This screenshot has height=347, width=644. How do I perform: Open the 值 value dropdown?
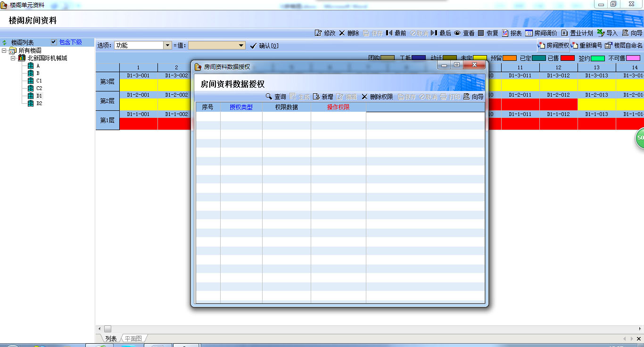coord(241,46)
